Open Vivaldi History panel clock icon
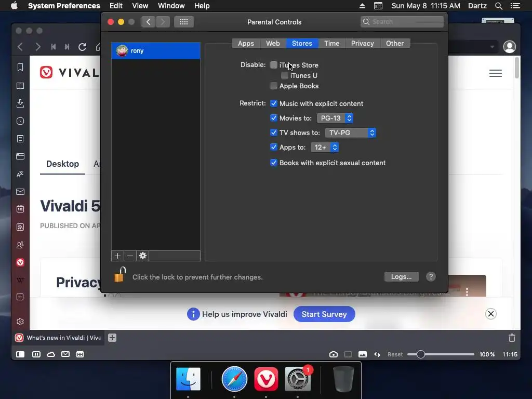532x399 pixels. 20,121
